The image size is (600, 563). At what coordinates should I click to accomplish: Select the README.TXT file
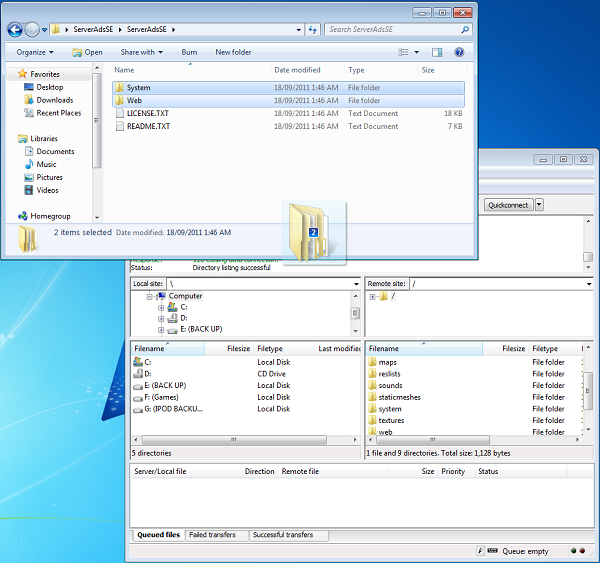click(x=289, y=126)
